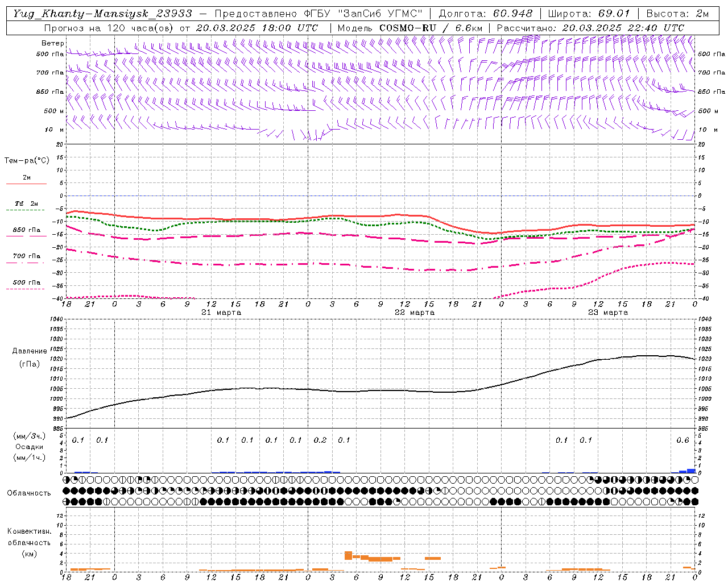Click the station title Yug_Khanty-Mansiysk_23933

(x=102, y=14)
